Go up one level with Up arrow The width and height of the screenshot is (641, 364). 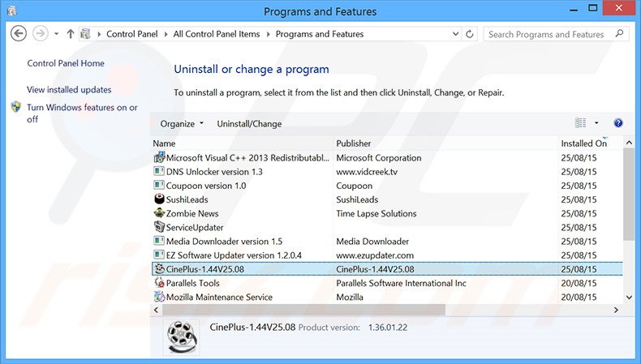71,34
